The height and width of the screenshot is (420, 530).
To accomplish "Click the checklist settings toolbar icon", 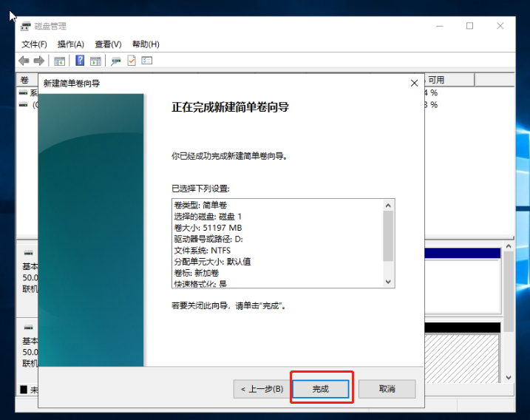I will pyautogui.click(x=146, y=61).
